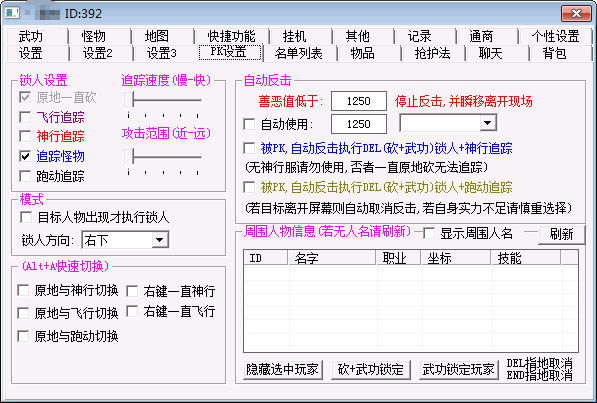The image size is (597, 403).
Task: Enable 自动使用 checkbox
Action: tap(249, 124)
